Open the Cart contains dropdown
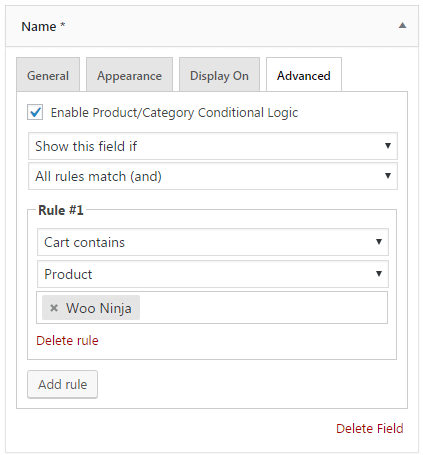The width and height of the screenshot is (423, 455). [x=213, y=242]
